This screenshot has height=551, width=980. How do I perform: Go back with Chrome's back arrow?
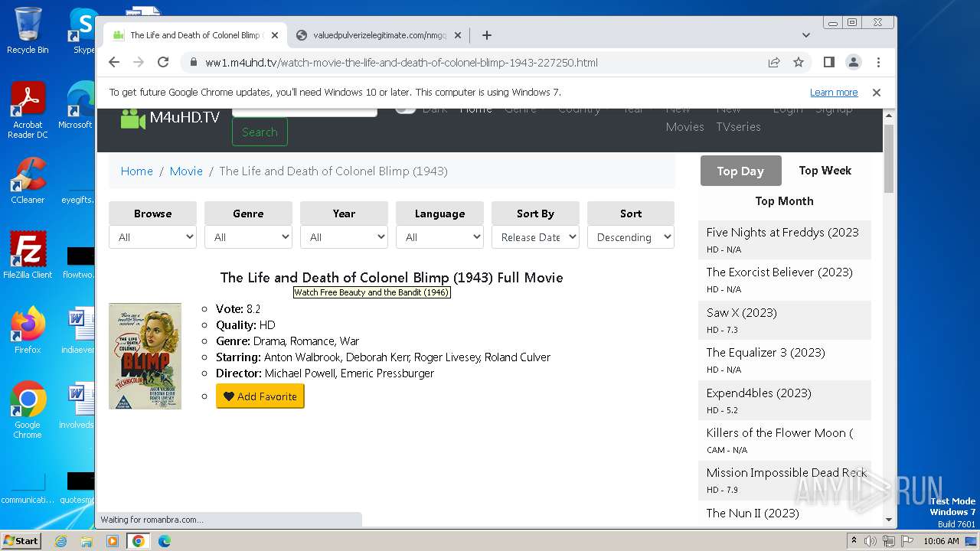[114, 62]
